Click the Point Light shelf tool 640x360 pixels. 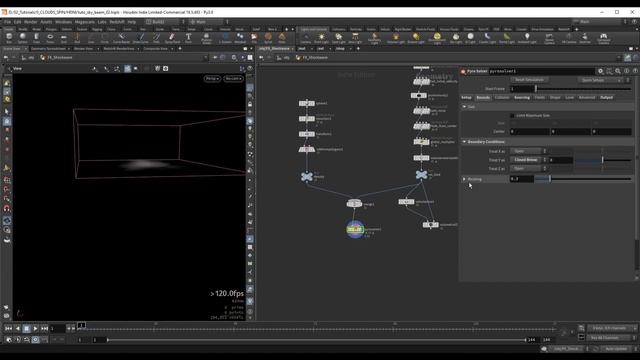click(x=321, y=38)
